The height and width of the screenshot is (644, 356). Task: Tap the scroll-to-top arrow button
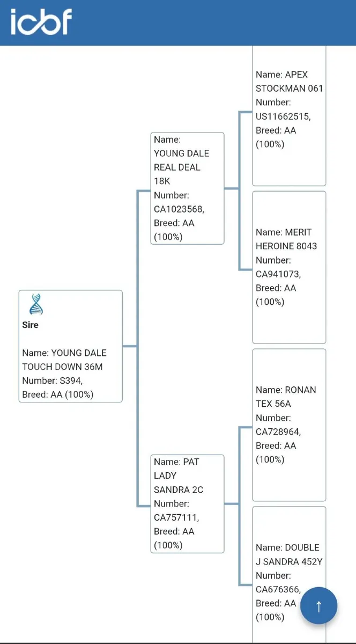[318, 606]
